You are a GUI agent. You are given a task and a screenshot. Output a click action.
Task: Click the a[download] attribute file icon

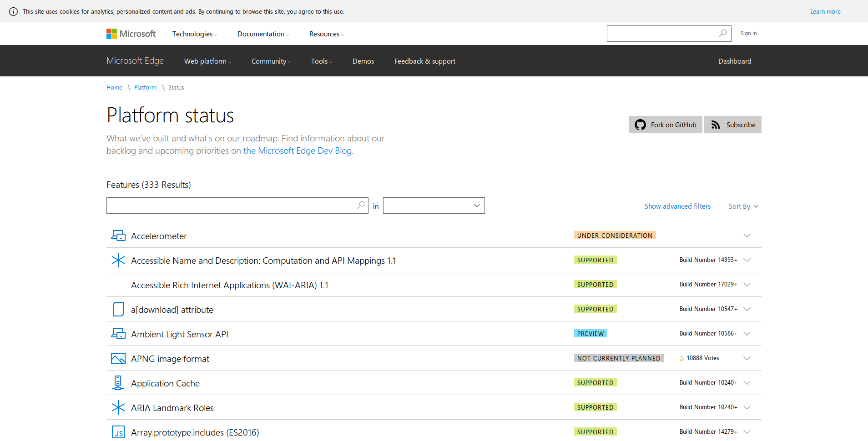pos(118,309)
